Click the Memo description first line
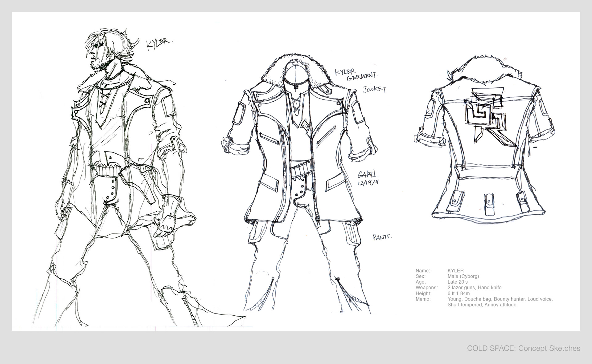The image size is (592, 364). (x=500, y=299)
